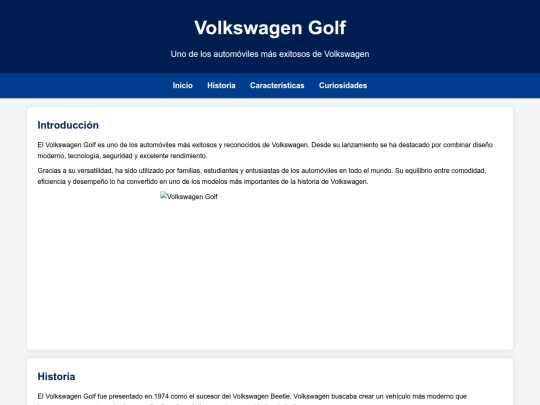Image resolution: width=540 pixels, height=405 pixels.
Task: Jump to Curiosidades section link
Action: pos(343,85)
